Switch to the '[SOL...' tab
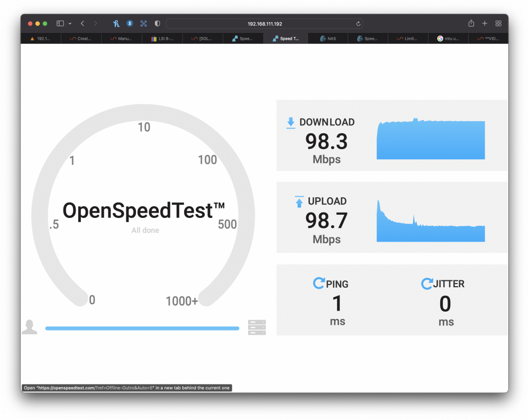Screen dimensions: 529x420 (x=203, y=39)
